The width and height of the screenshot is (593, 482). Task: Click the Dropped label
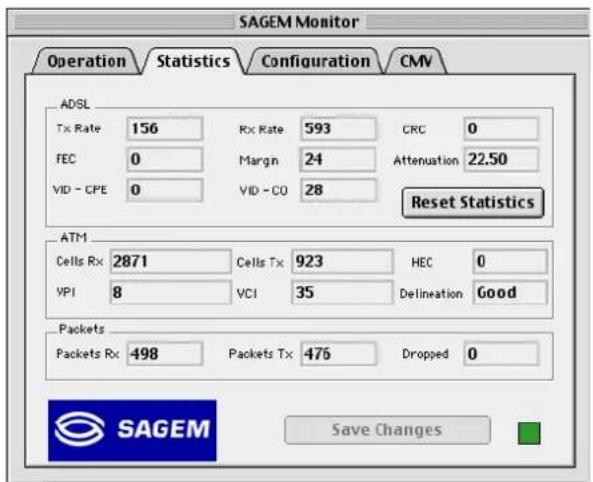[x=425, y=355]
